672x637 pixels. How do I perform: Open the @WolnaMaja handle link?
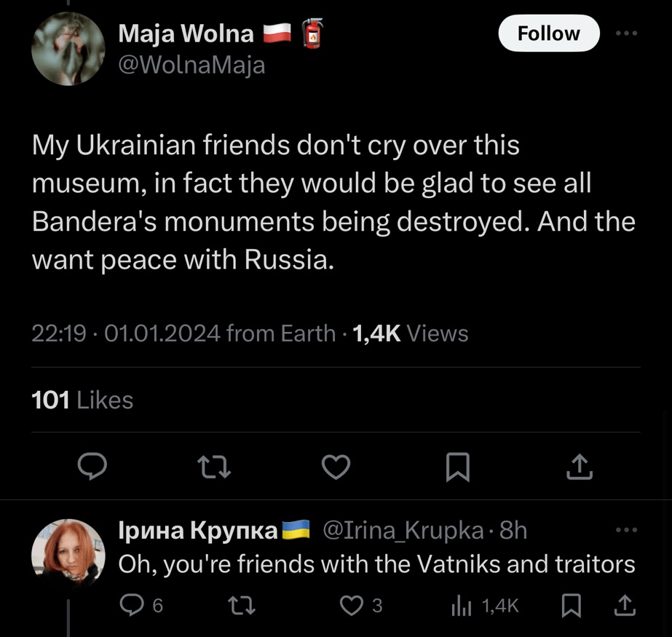click(191, 66)
